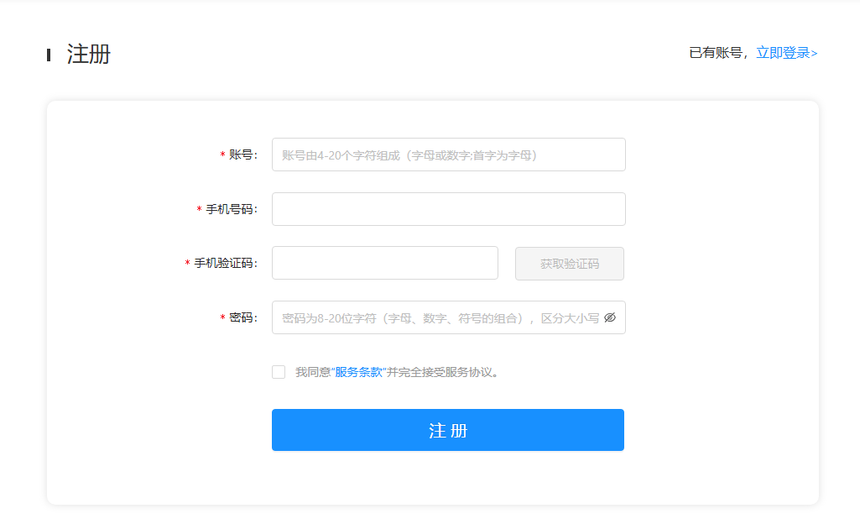Image resolution: width=860 pixels, height=524 pixels.
Task: Open the 服务条款 link
Action: [x=359, y=372]
